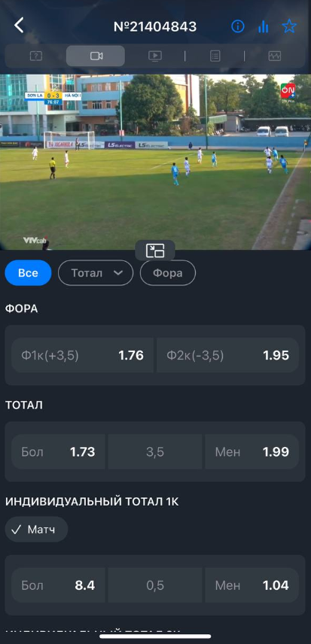Open the event info icon
This screenshot has width=311, height=644.
point(237,26)
